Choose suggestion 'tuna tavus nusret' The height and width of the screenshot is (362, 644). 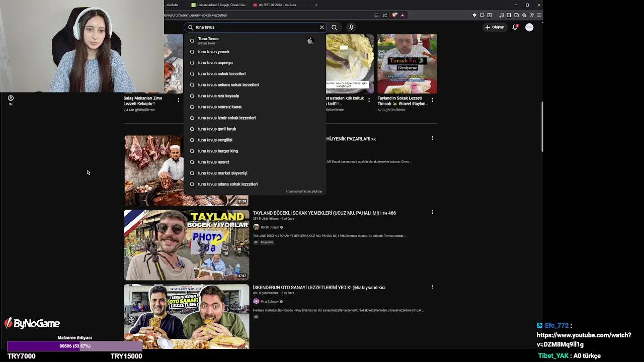[x=255, y=162]
